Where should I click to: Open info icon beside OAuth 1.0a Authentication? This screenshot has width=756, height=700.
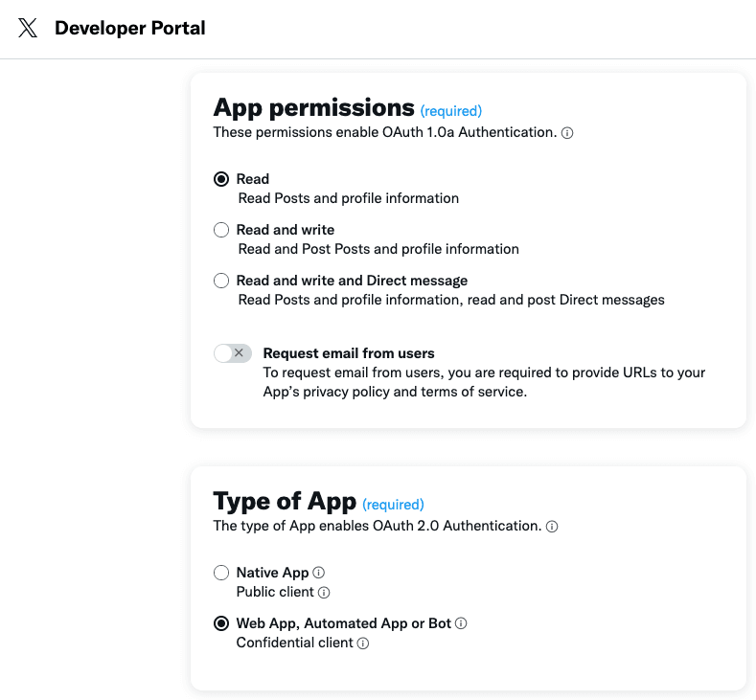(567, 133)
